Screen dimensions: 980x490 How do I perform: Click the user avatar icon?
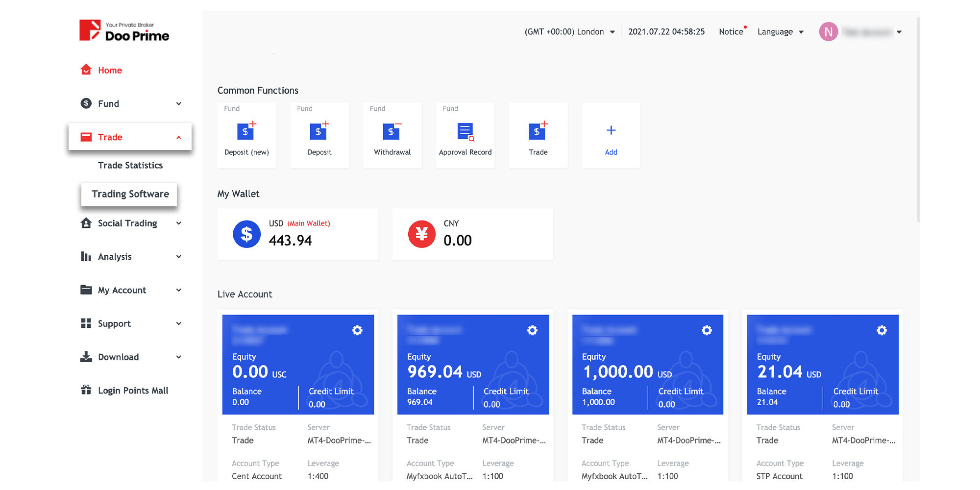click(x=828, y=32)
